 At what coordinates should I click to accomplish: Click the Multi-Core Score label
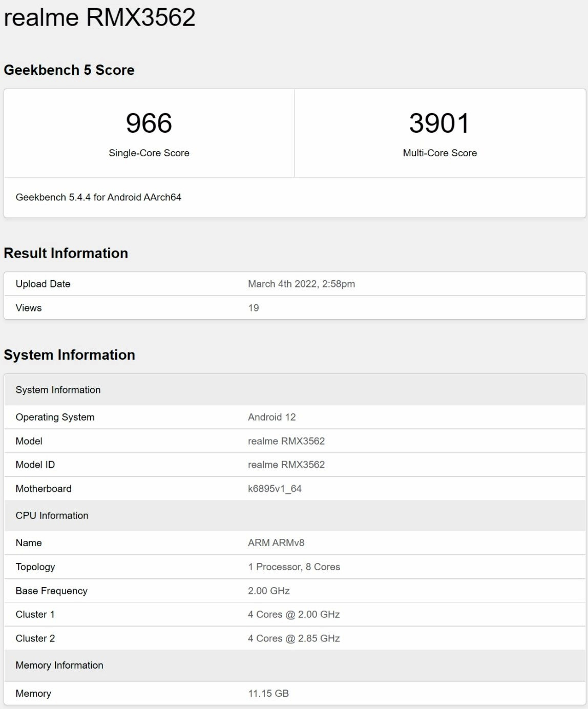coord(439,153)
